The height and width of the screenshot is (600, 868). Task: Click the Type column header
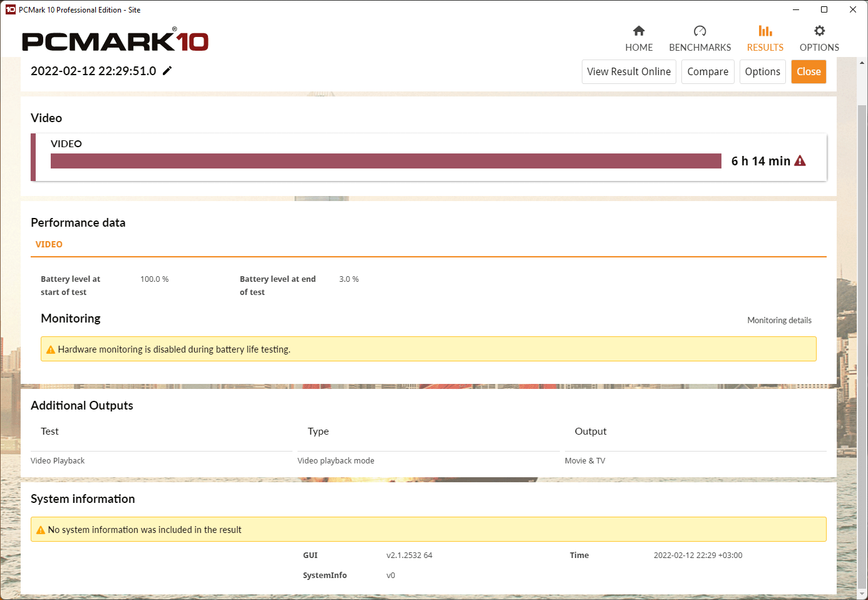(x=318, y=431)
